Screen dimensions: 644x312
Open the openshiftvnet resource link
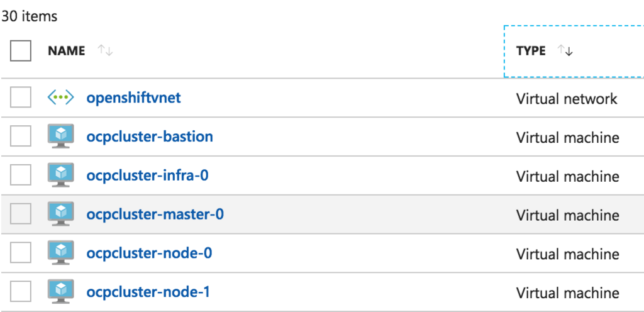pyautogui.click(x=133, y=97)
